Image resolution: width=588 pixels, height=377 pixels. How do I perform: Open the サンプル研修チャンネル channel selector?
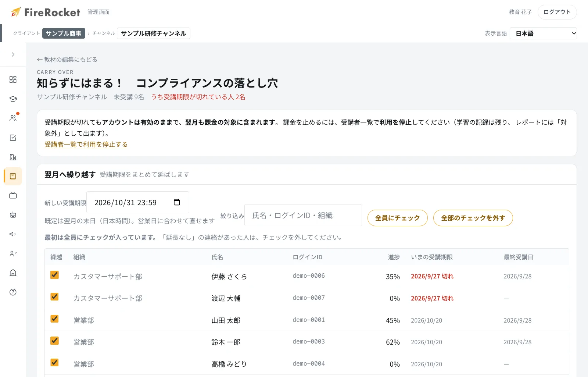154,33
